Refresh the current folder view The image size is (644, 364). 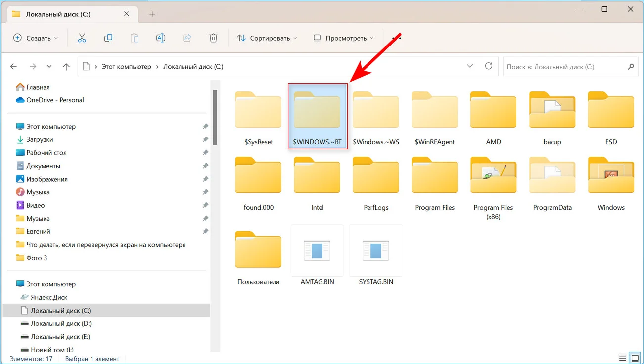pos(489,66)
